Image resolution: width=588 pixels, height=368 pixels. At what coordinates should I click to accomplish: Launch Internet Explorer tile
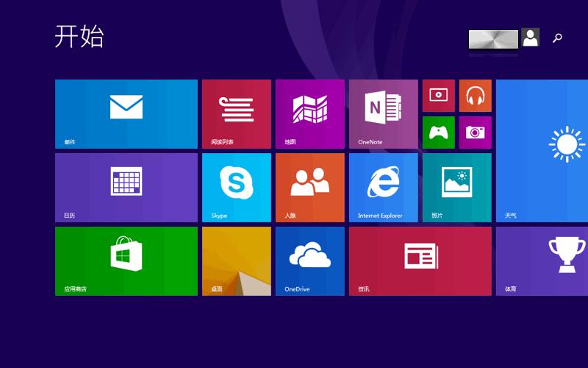pos(384,188)
